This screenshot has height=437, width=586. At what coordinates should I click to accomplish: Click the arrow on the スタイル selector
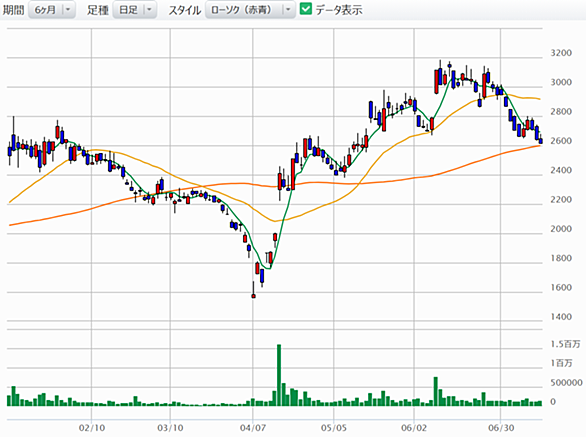pos(288,10)
